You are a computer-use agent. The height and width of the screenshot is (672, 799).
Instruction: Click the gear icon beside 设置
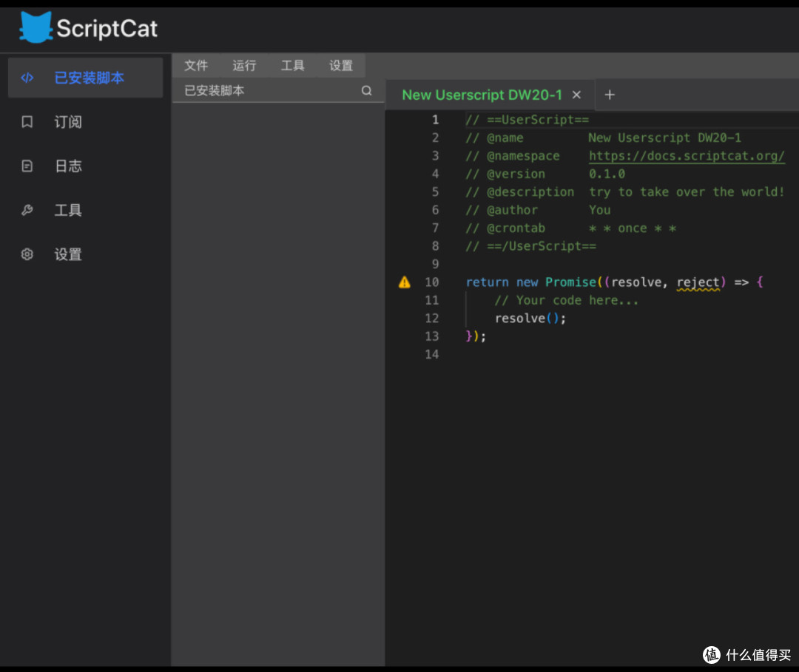coord(27,254)
